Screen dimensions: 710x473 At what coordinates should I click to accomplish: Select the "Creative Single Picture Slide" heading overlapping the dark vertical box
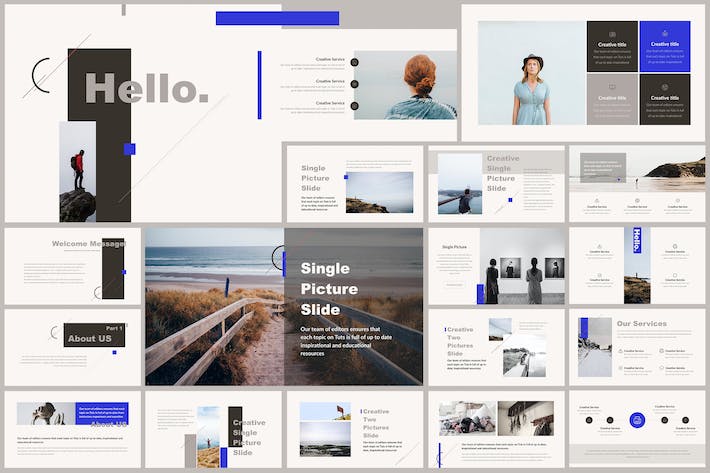click(249, 437)
